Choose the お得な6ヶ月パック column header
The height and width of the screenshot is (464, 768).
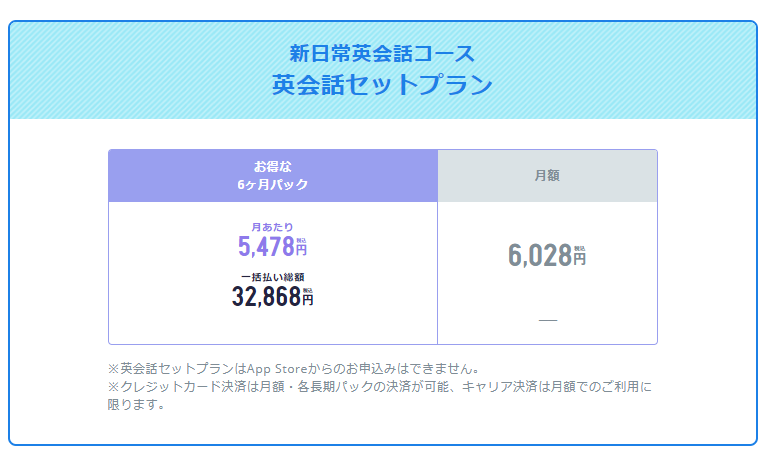[x=273, y=175]
